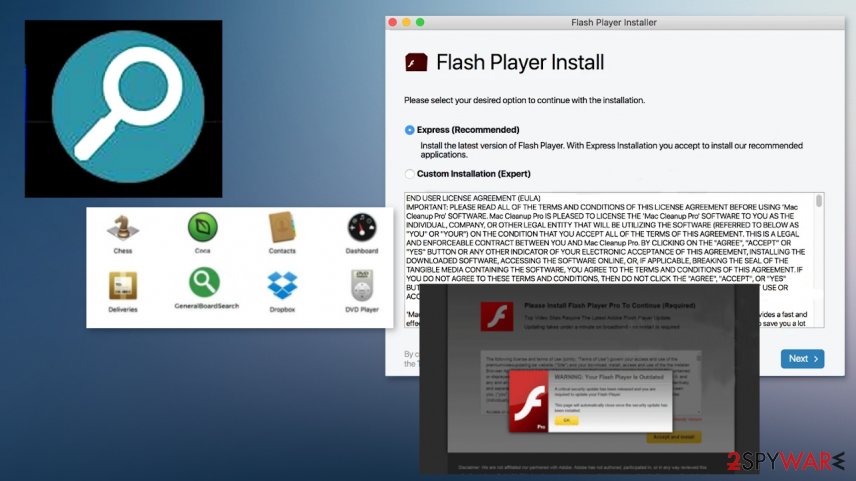This screenshot has width=856, height=481.
Task: Click the red Flash icon in the dark popup
Action: (x=496, y=317)
